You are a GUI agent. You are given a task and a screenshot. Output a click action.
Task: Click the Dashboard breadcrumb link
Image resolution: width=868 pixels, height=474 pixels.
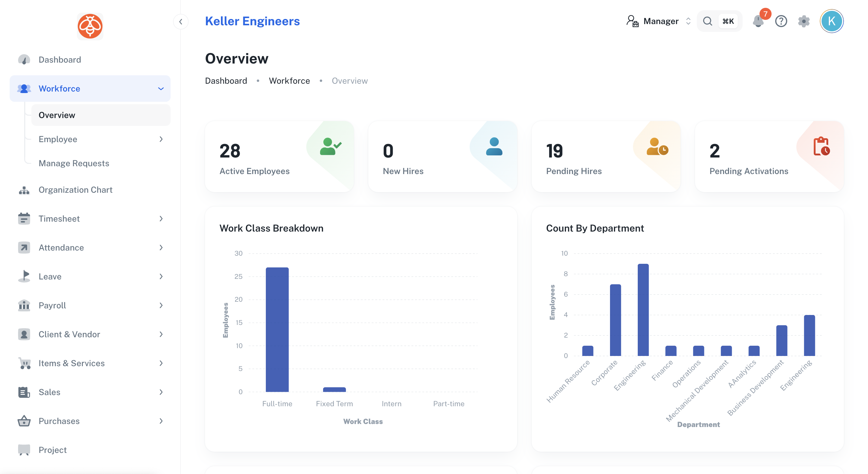[x=226, y=81]
